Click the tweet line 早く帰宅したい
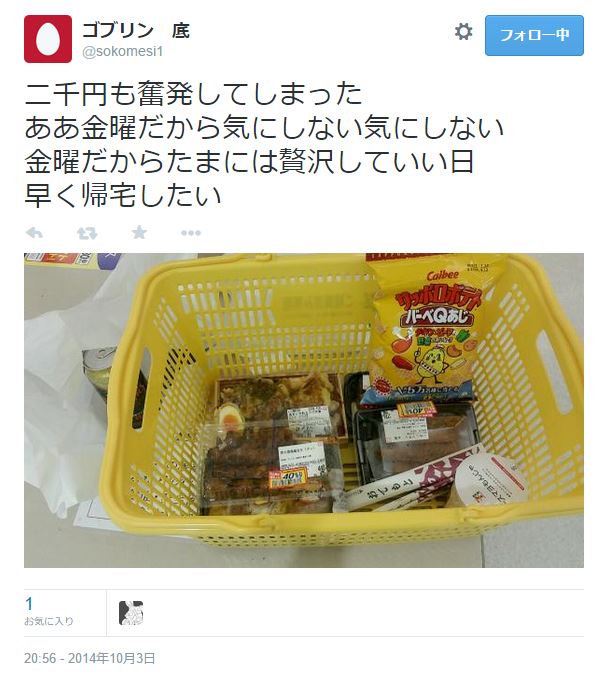The height and width of the screenshot is (682, 599). coord(123,196)
